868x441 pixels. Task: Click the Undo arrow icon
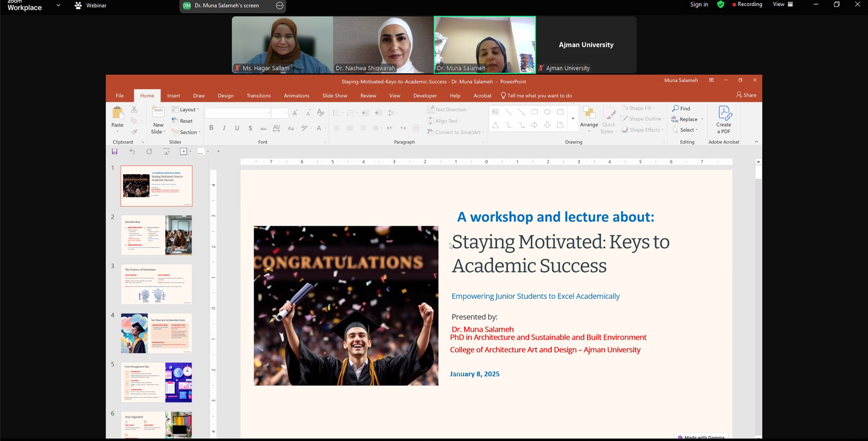tap(132, 152)
